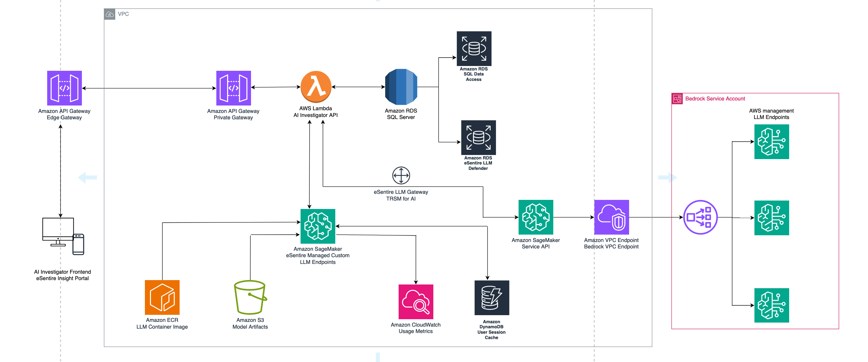Viewport: 868px width, 362px height.
Task: Click the Amazon ECR container icon
Action: [x=162, y=297]
